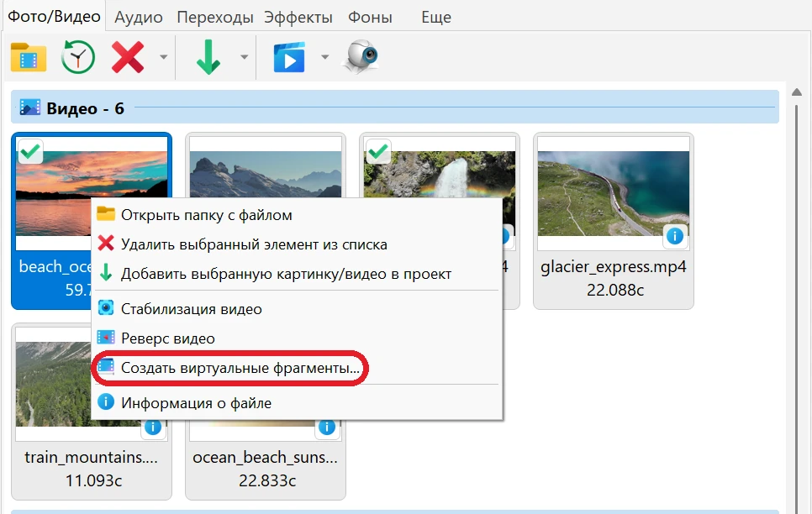Open the add video folder icon
The image size is (812, 514).
pyautogui.click(x=29, y=57)
